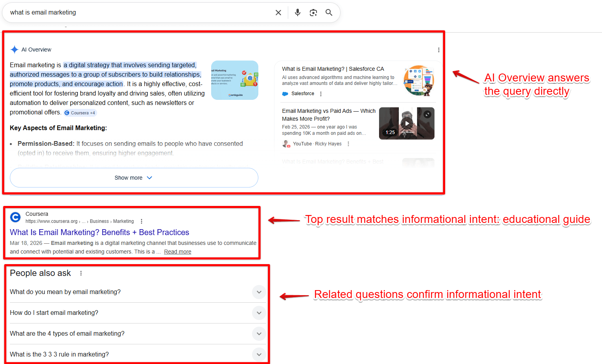Click the Coursera favicon on the top result
This screenshot has width=602, height=364.
pyautogui.click(x=15, y=217)
